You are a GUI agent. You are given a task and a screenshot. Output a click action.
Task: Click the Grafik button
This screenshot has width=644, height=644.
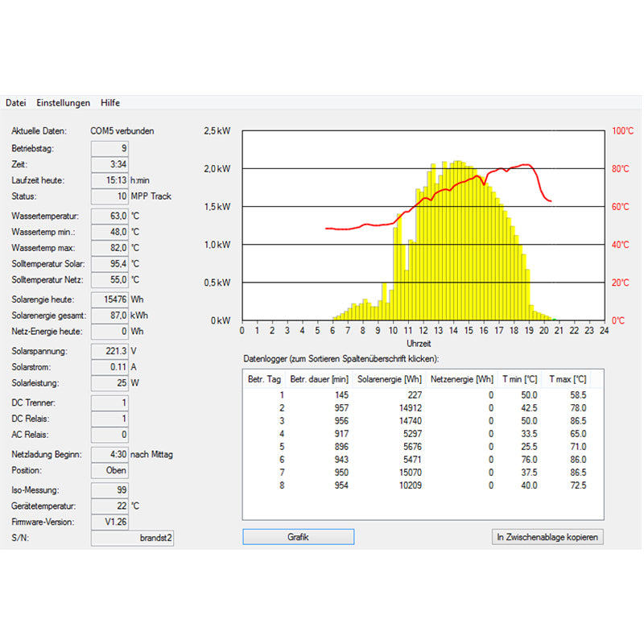click(x=298, y=537)
